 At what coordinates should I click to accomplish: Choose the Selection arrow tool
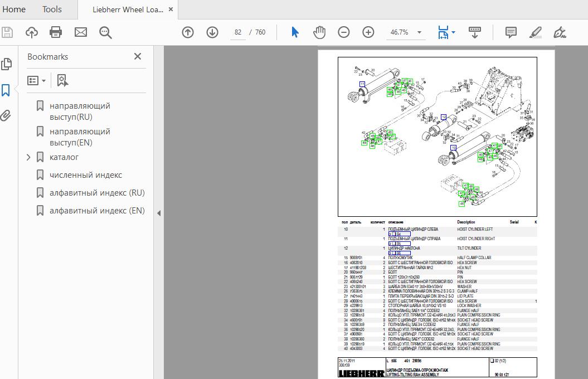pos(295,32)
